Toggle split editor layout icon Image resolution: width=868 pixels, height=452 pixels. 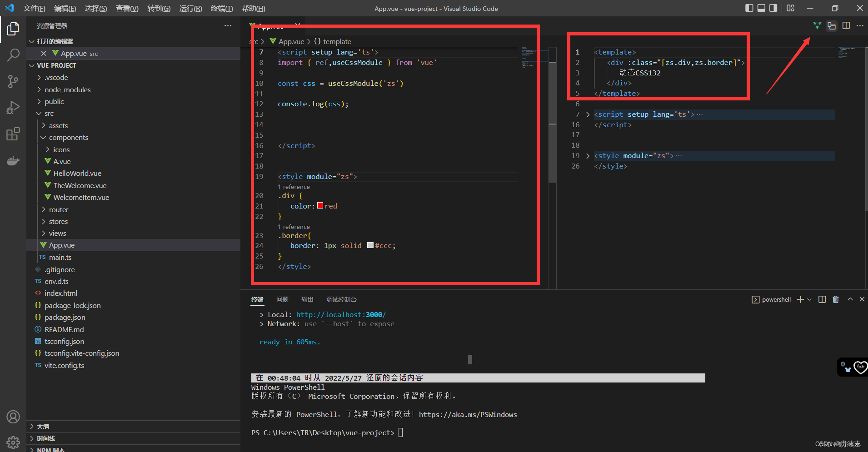(846, 25)
